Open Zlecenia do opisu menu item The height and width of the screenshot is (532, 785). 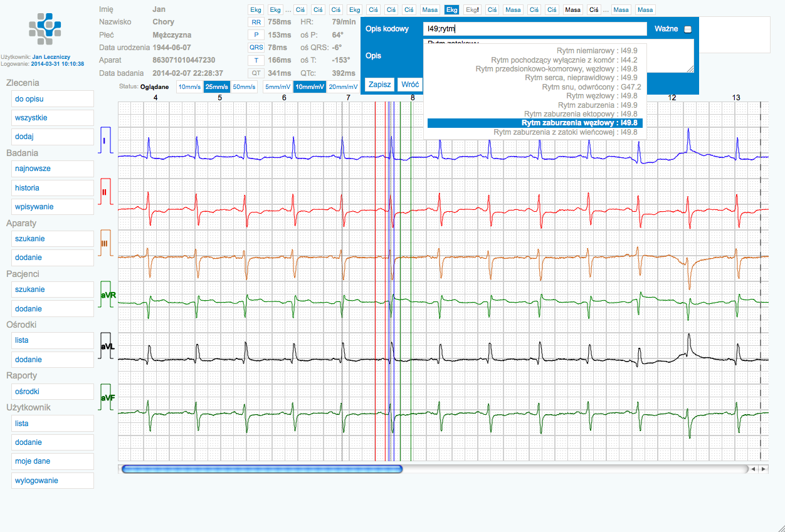(x=53, y=99)
